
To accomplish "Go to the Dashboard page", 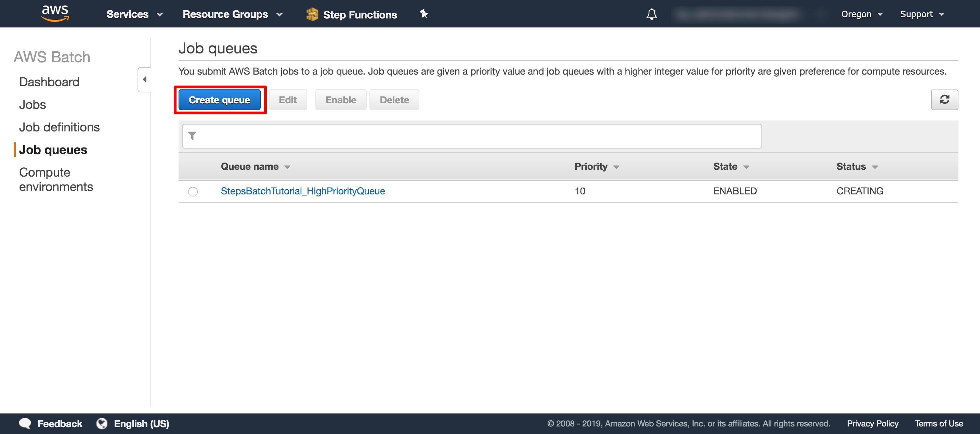I will pyautogui.click(x=49, y=82).
